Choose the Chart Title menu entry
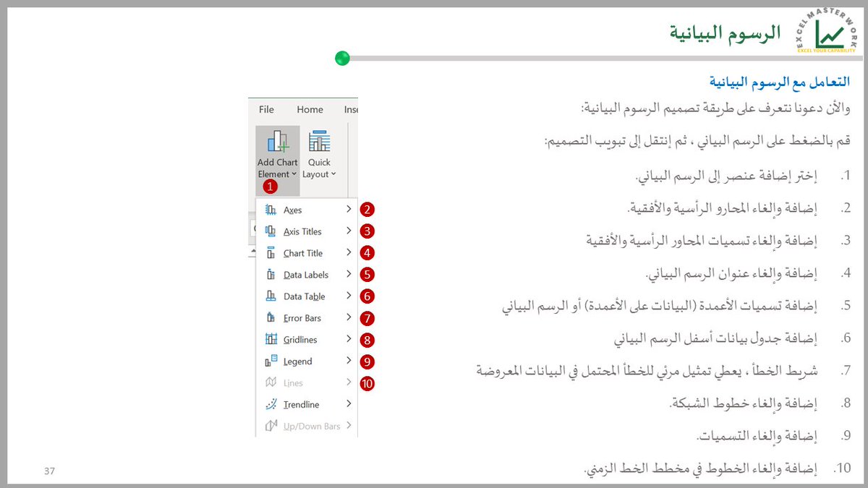868x488 pixels. pyautogui.click(x=307, y=253)
